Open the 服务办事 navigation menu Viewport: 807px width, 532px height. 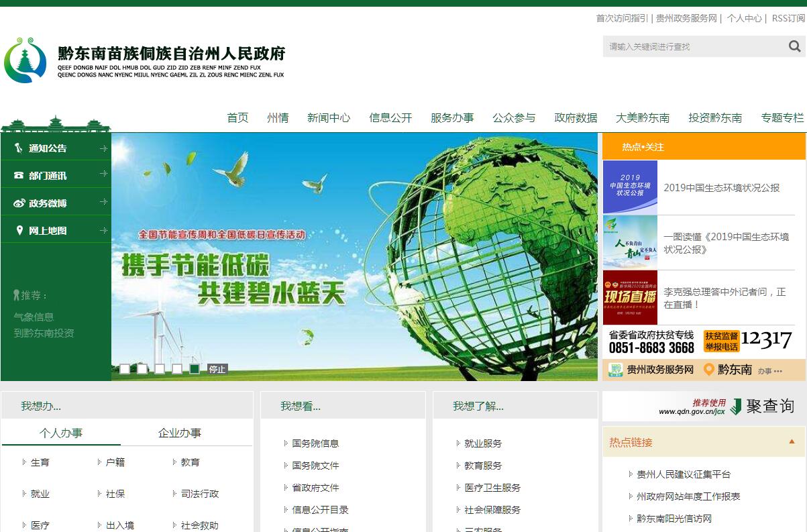452,118
